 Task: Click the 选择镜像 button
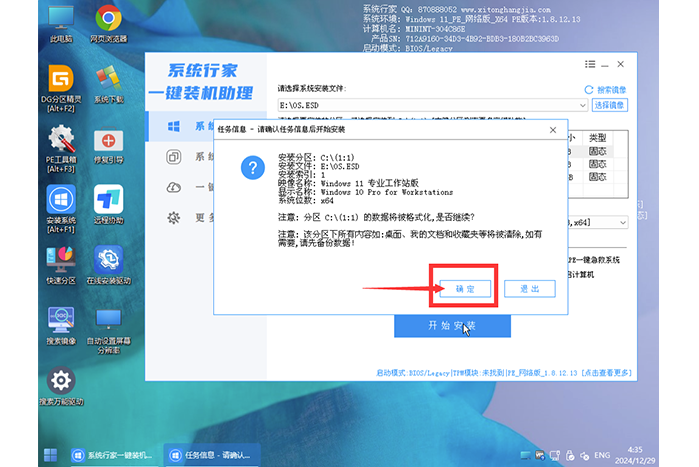pos(609,105)
